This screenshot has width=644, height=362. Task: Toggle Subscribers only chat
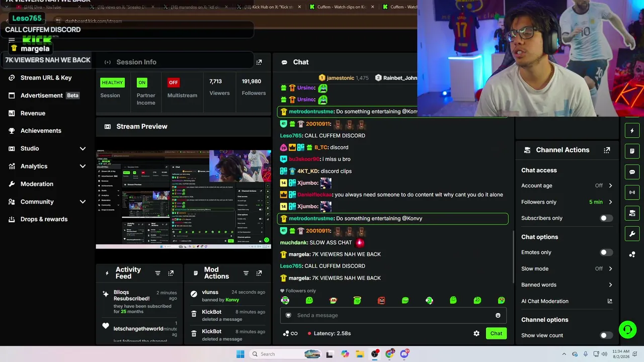607,218
